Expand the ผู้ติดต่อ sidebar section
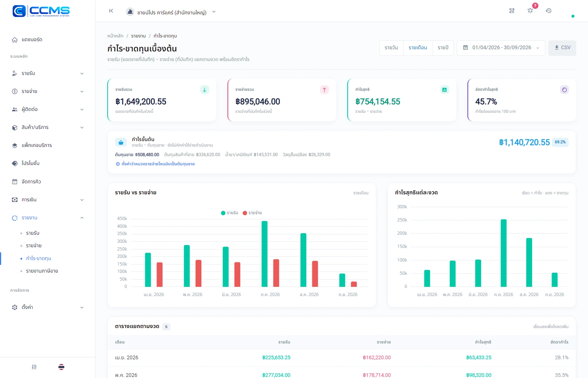 point(47,109)
